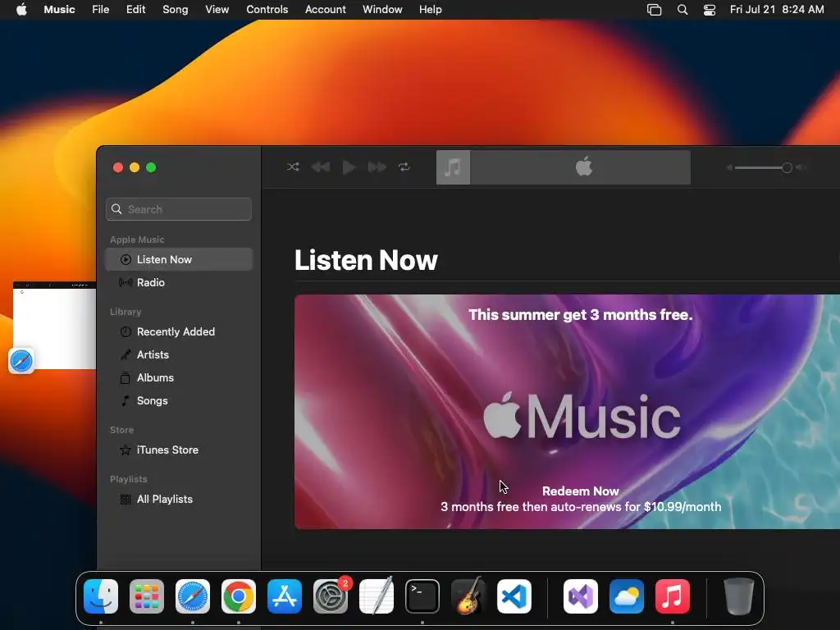Click the date and time in menu bar

point(777,9)
